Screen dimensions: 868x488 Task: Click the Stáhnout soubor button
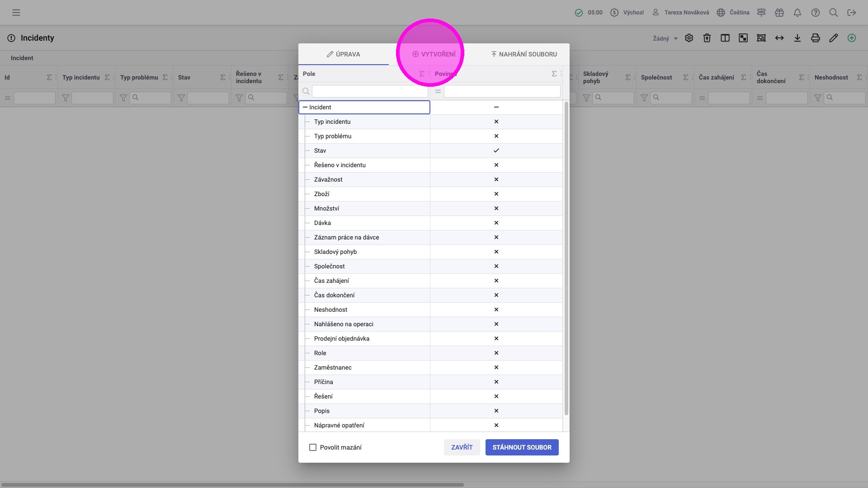pyautogui.click(x=522, y=447)
